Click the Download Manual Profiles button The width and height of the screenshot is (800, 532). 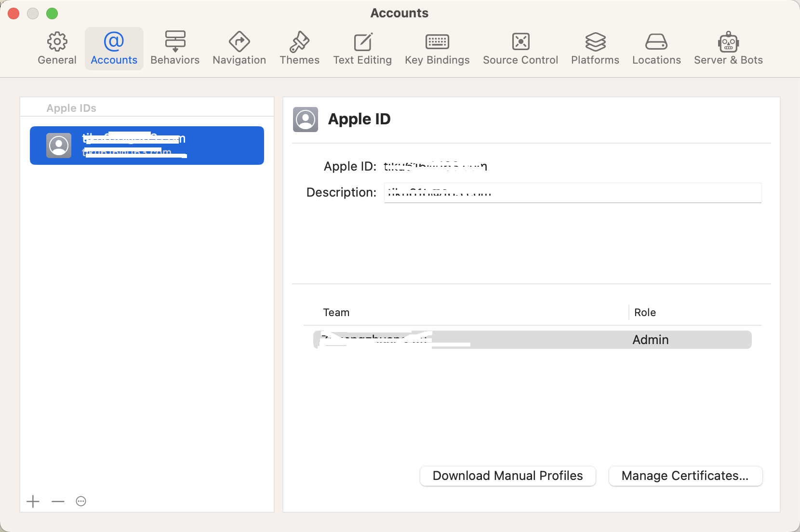coord(508,476)
